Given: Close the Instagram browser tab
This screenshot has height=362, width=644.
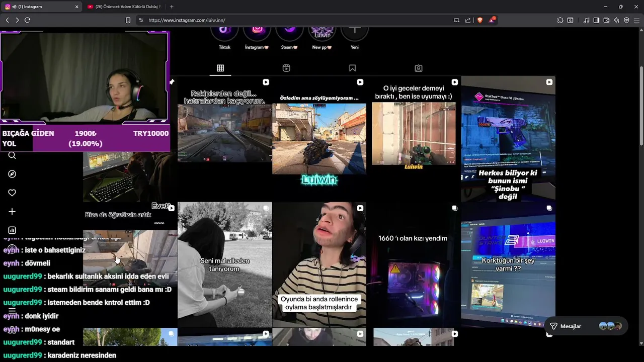Looking at the screenshot, I should click(x=76, y=7).
